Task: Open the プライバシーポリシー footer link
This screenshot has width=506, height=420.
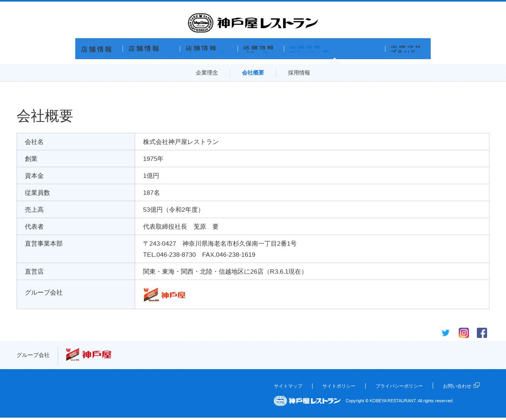Action: [399, 386]
